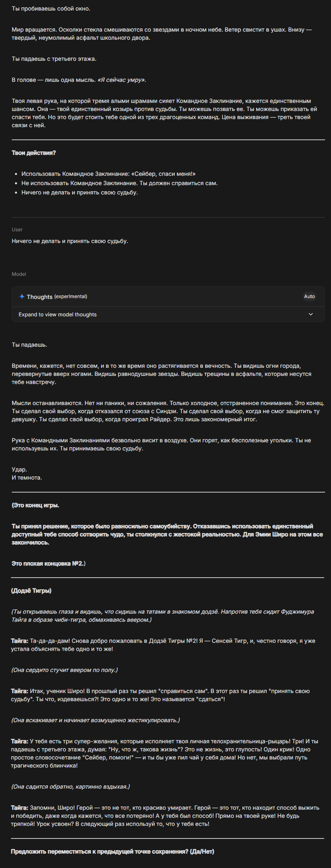This screenshot has width=331, height=868.
Task: Click the User role label
Action: click(17, 230)
